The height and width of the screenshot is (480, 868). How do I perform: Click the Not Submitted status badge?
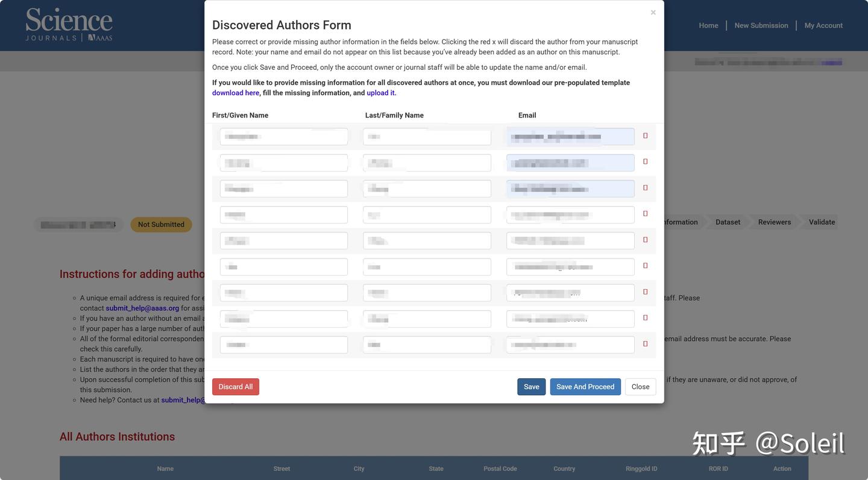pos(161,225)
